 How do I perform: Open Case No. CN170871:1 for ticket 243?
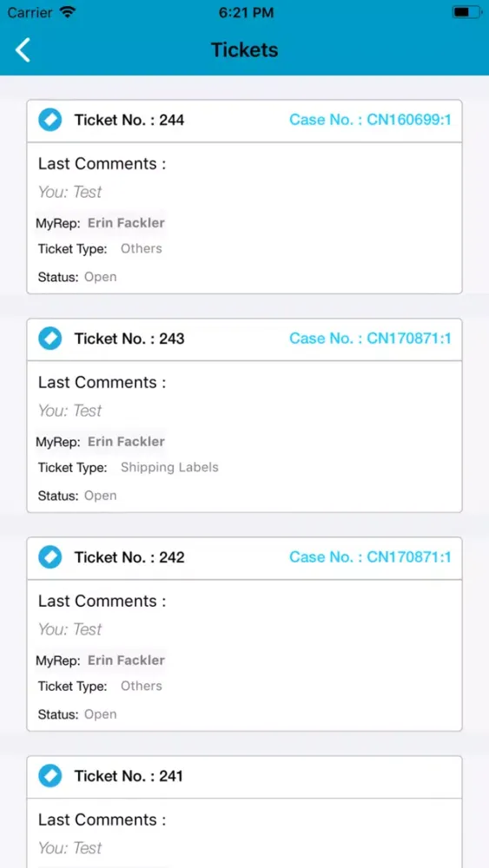(370, 339)
